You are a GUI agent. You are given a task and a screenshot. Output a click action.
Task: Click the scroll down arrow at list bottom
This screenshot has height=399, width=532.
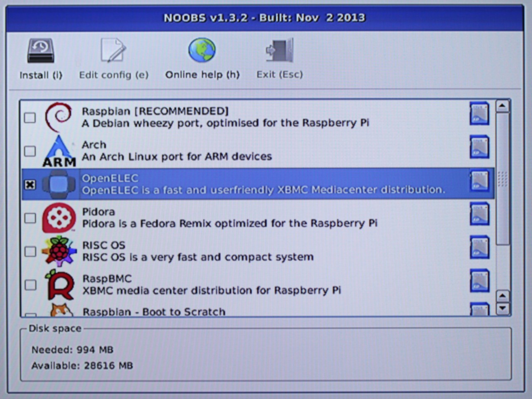pos(502,308)
